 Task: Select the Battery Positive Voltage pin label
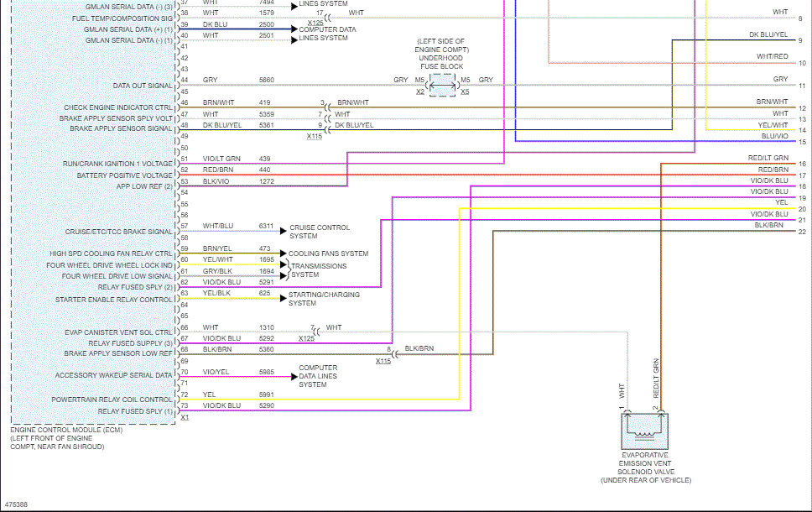124,175
